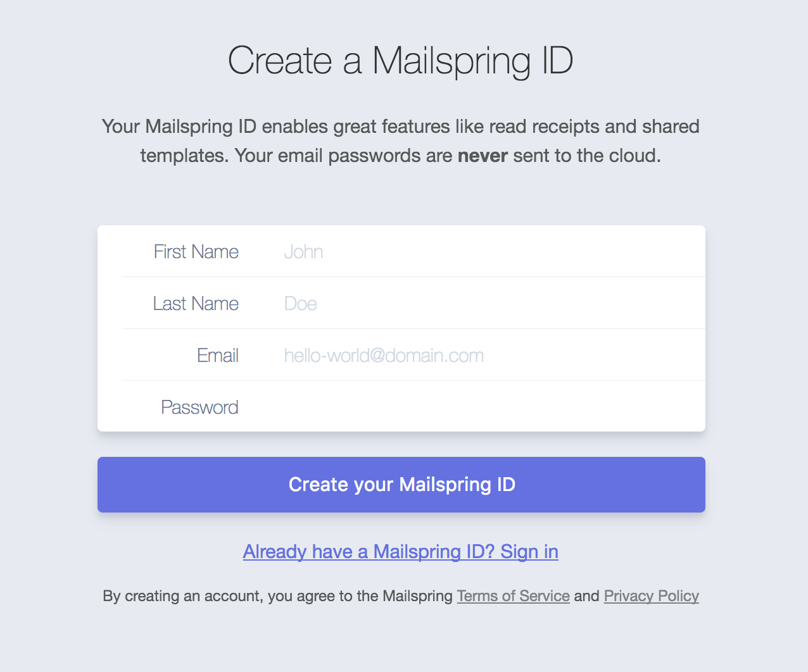Open the Already have a Mailspring ID link
808x672 pixels.
click(x=400, y=552)
